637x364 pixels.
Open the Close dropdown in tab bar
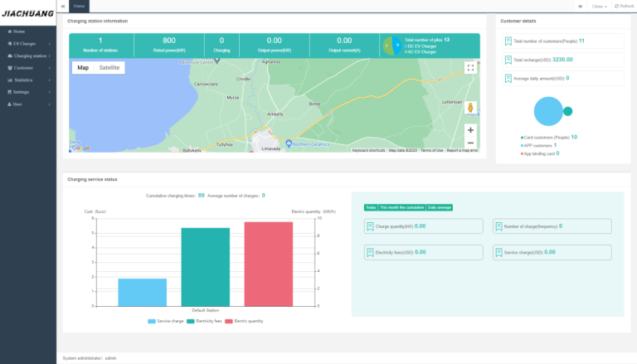[599, 6]
